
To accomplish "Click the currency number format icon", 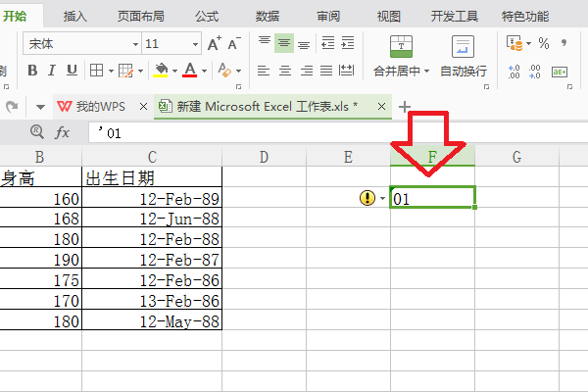I will (514, 43).
